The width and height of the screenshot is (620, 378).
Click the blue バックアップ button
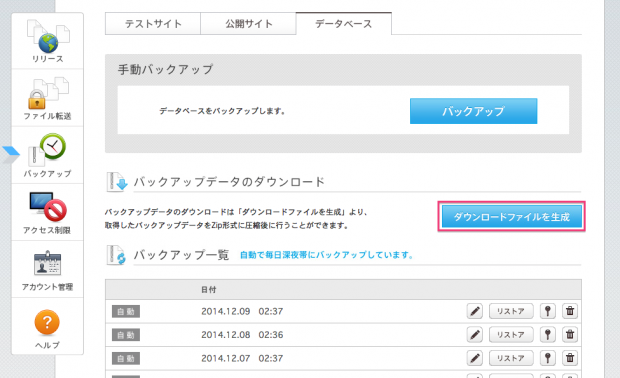click(473, 111)
